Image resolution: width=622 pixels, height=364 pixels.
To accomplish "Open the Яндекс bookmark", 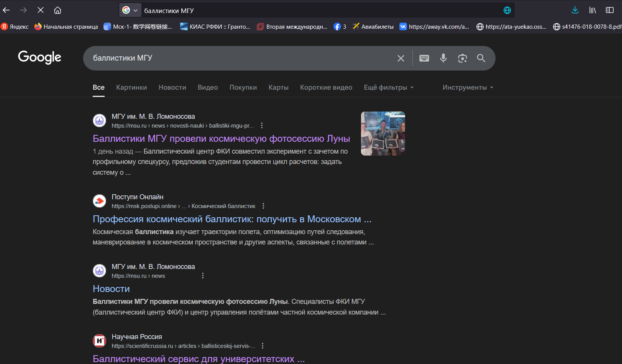I will [x=15, y=26].
